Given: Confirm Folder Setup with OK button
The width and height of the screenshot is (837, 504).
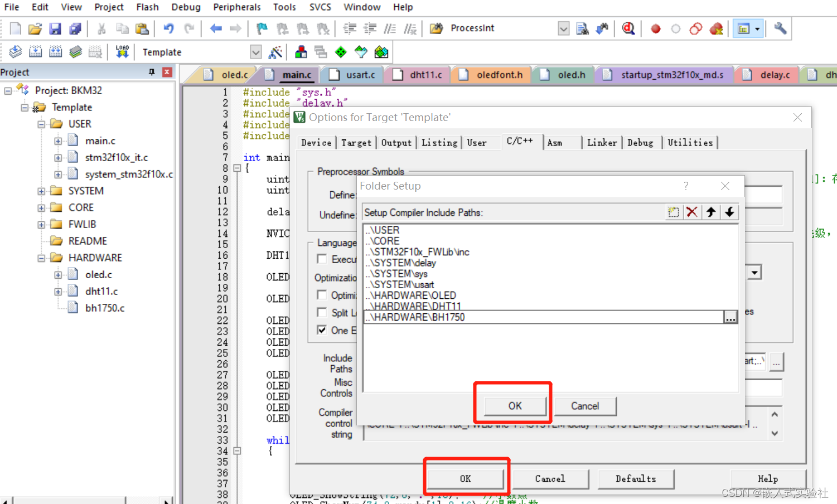Looking at the screenshot, I should 515,406.
